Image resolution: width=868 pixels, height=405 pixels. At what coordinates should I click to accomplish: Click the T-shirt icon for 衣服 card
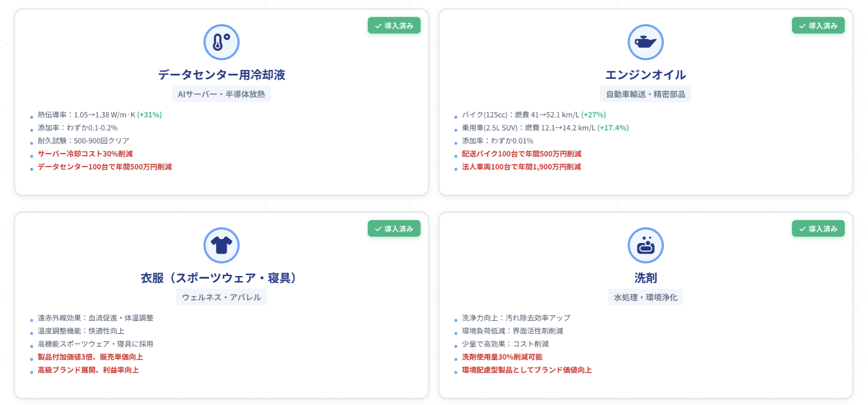coord(221,245)
